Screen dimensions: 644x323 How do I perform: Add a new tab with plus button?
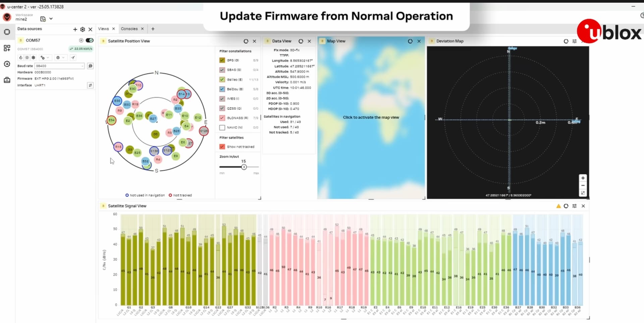click(153, 29)
